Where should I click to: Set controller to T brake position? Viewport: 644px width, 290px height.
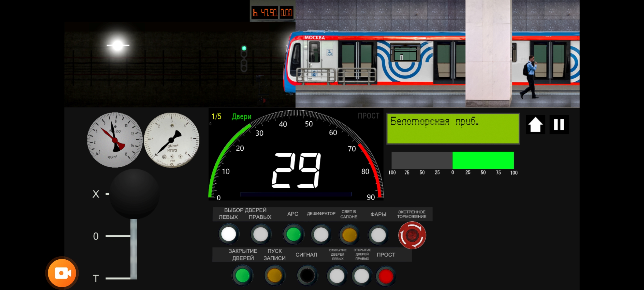click(96, 278)
